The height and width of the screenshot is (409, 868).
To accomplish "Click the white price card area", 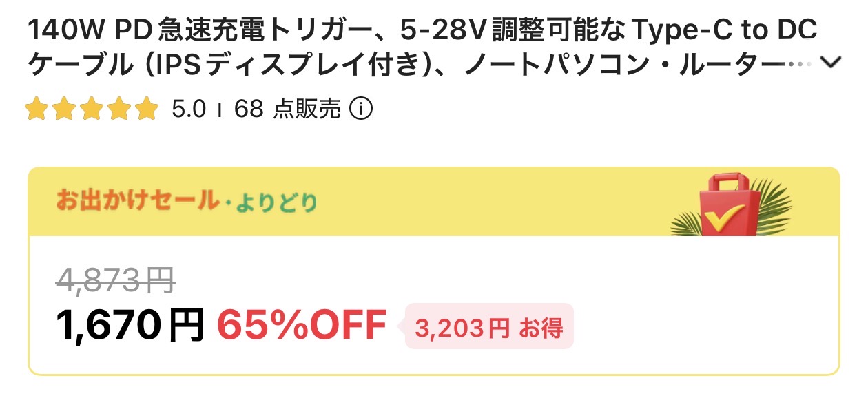I will [x=434, y=305].
